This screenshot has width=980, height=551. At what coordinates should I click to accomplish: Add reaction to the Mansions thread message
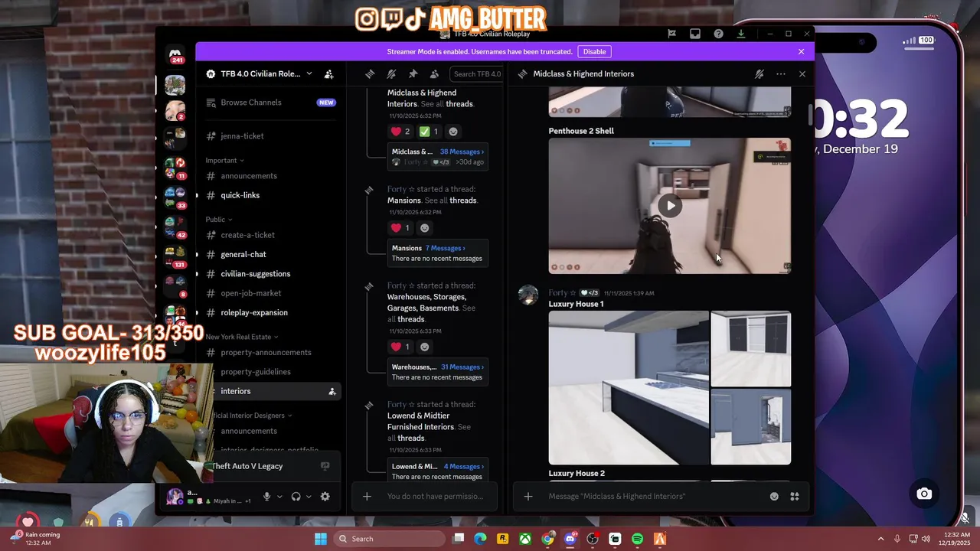(425, 228)
